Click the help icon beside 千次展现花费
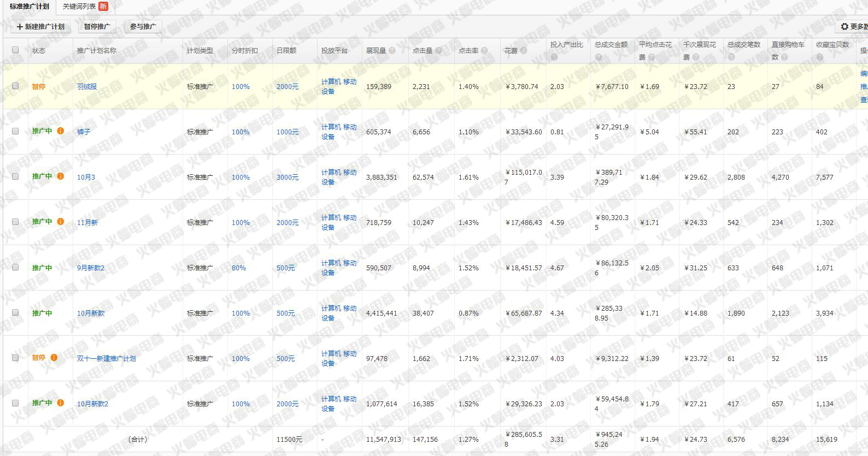 pos(696,57)
